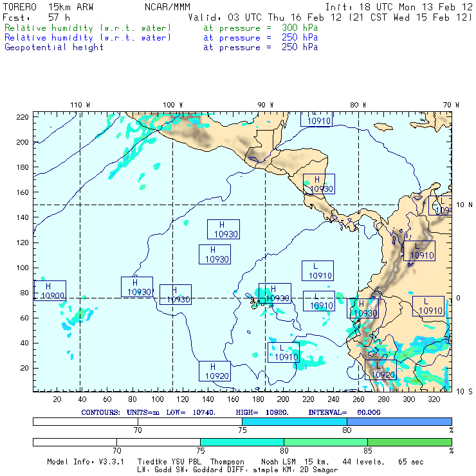Screen dimensions: 476x476
Task: Click the 'NCAR/MMM' header text
Action: 167,7
